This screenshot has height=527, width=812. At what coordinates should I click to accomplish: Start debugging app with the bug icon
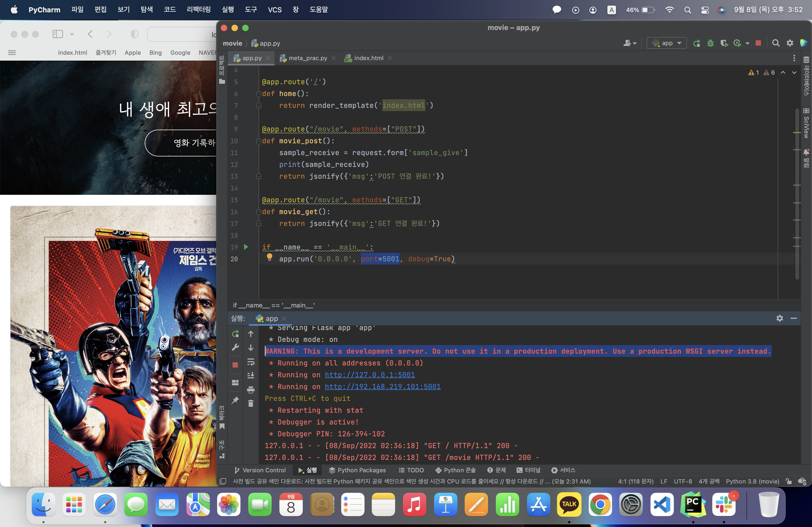(710, 43)
